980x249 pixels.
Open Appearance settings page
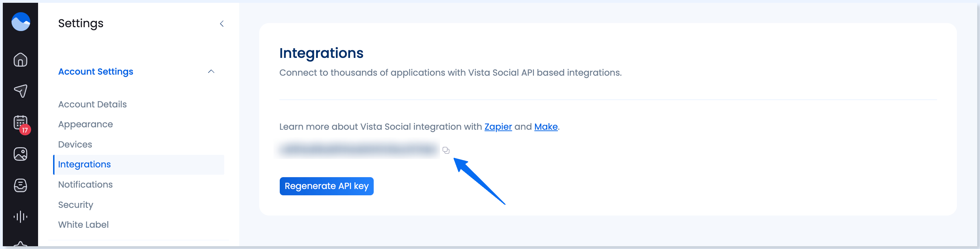[86, 124]
